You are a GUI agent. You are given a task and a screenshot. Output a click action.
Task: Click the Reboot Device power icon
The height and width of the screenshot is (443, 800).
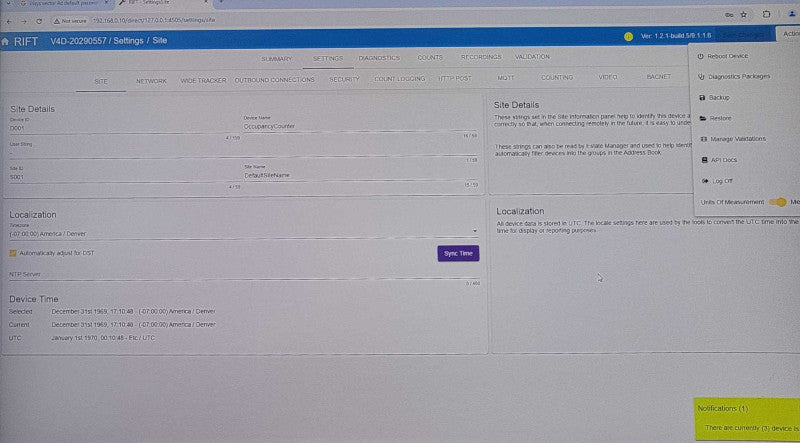[x=701, y=56]
